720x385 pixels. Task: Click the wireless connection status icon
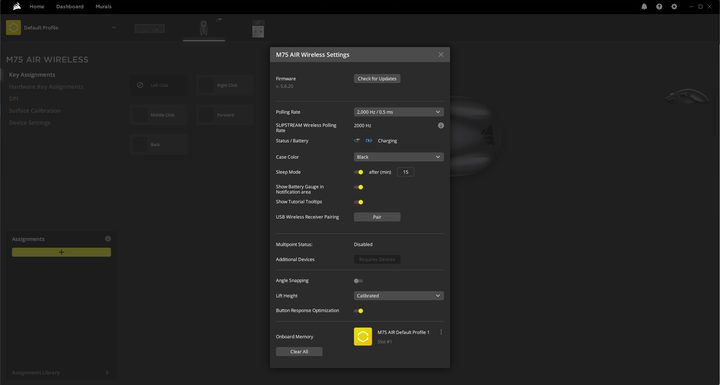pyautogui.click(x=357, y=141)
